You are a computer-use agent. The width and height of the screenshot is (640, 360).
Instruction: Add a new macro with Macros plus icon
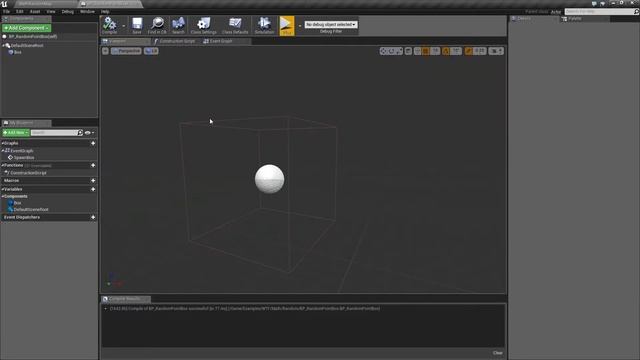click(93, 180)
